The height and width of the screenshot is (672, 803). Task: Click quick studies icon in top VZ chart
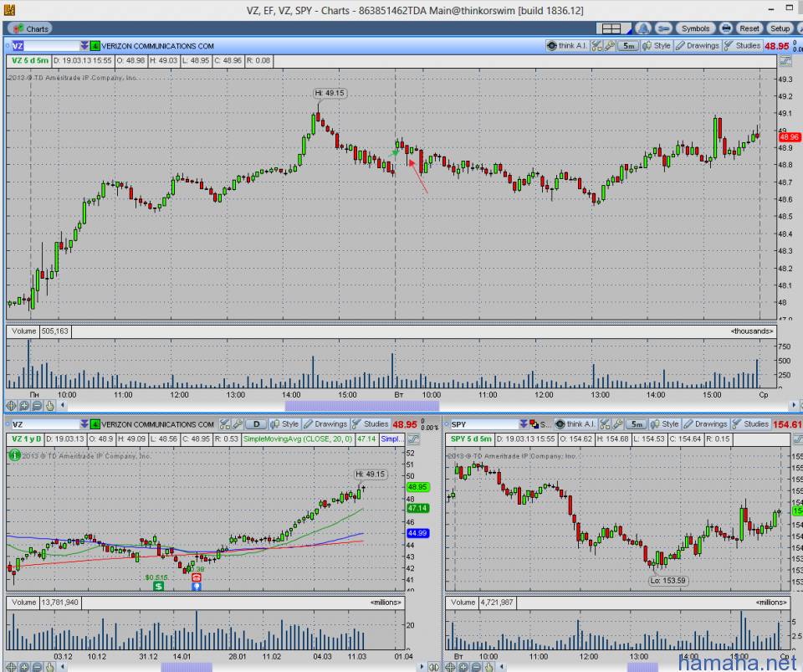596,46
